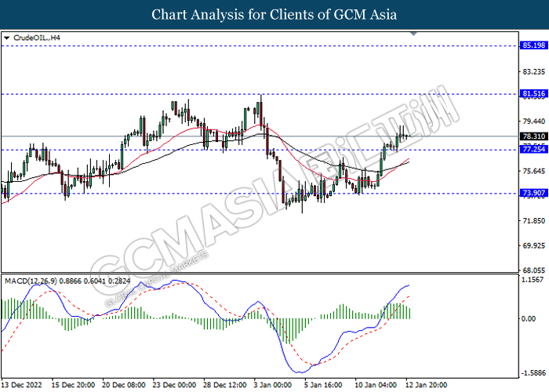This screenshot has height=392, width=549.
Task: Click the 69.925 price axis value
Action: tap(534, 245)
